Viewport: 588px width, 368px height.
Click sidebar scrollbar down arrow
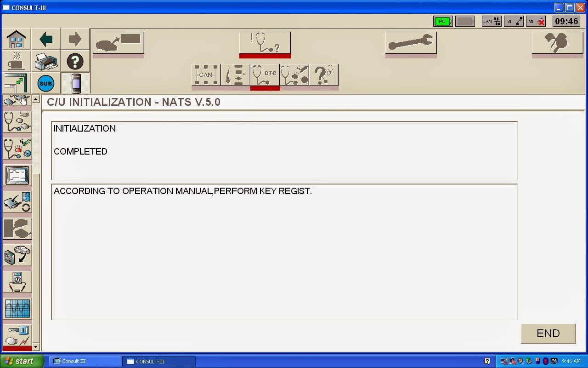click(x=36, y=347)
